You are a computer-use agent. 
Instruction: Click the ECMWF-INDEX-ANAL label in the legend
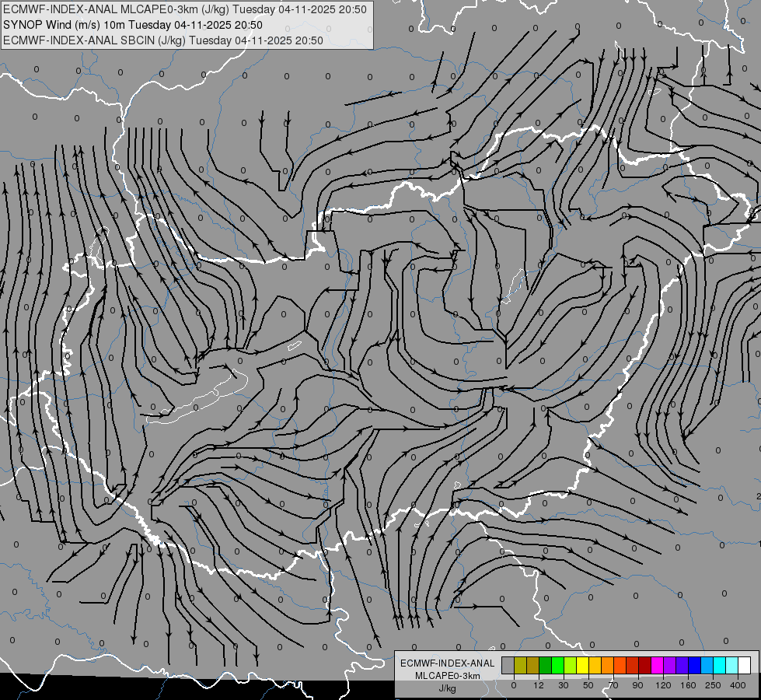pyautogui.click(x=447, y=663)
